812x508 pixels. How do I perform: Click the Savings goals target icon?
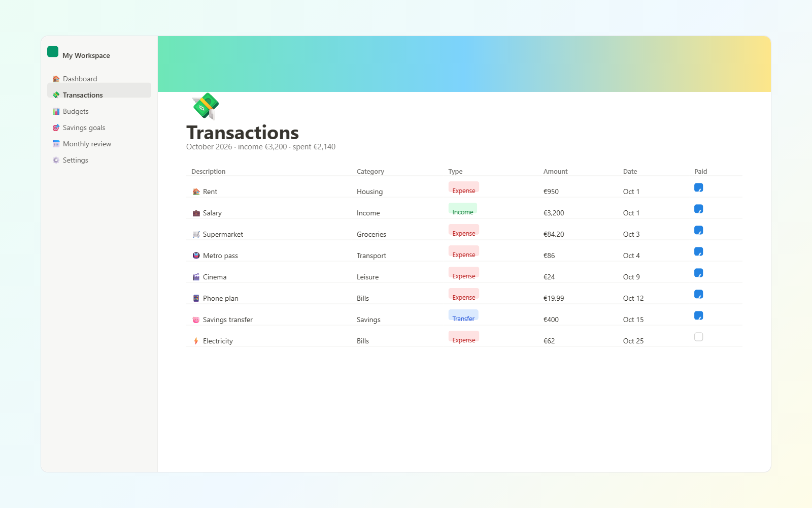(56, 128)
